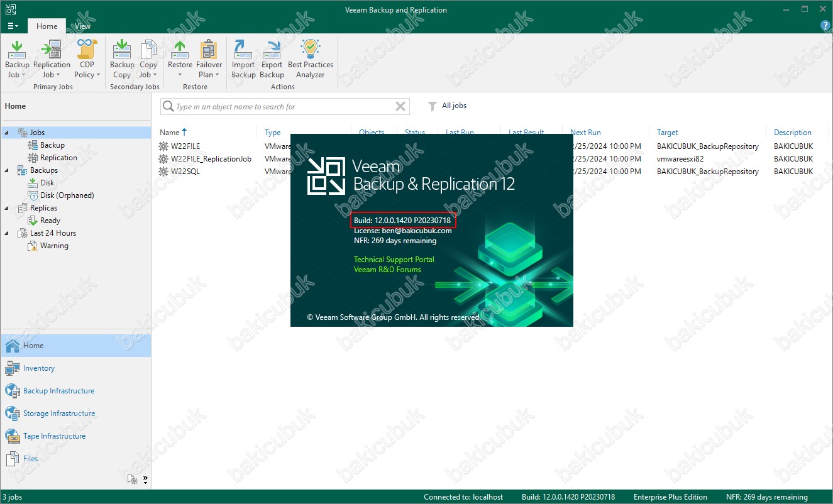833x504 pixels.
Task: Sort by the Next Run column header
Action: tap(585, 133)
